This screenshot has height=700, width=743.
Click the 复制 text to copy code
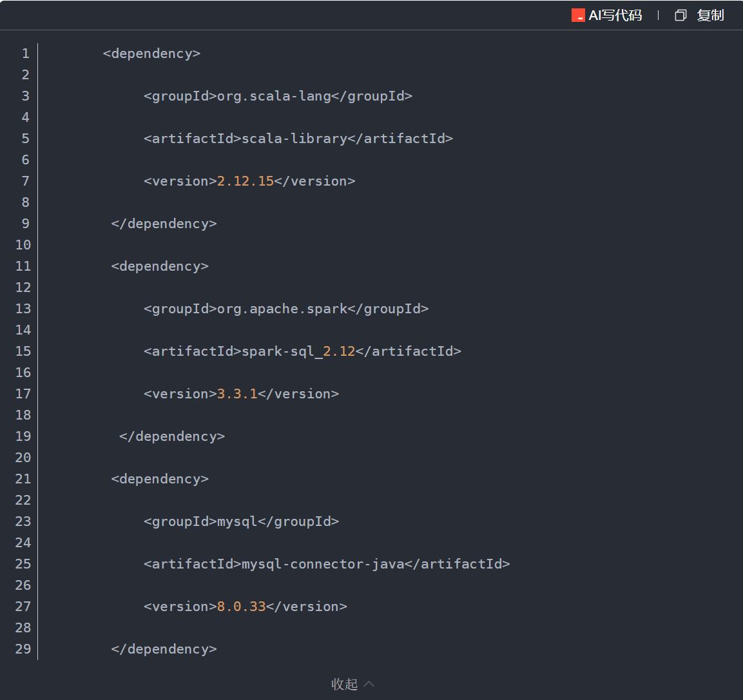tap(710, 15)
